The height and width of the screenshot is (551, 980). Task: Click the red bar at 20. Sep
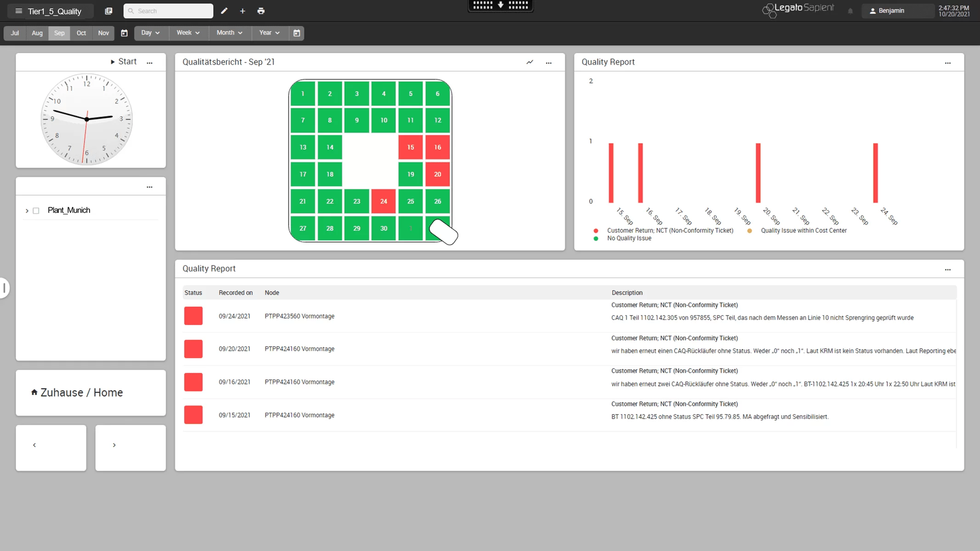[x=758, y=173]
